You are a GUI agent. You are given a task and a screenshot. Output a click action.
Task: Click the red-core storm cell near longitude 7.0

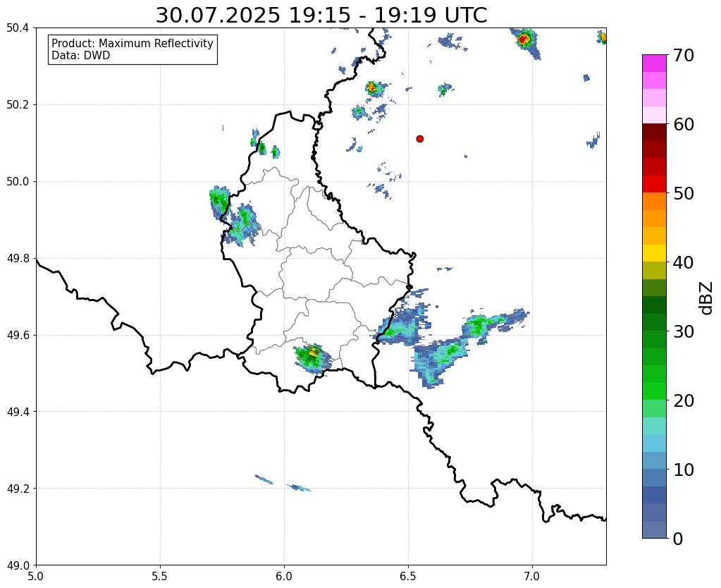(524, 40)
